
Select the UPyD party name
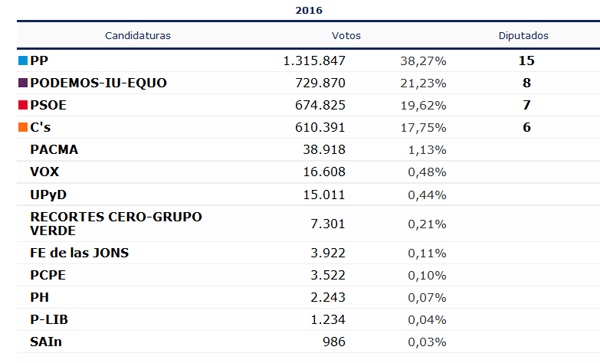coord(48,194)
